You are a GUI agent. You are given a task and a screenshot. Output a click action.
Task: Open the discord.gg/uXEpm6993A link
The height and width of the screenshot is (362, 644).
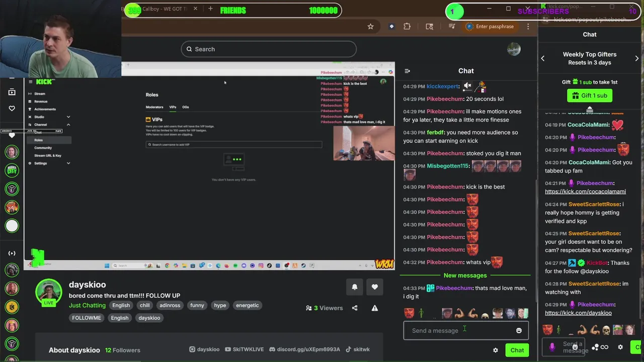pyautogui.click(x=305, y=349)
